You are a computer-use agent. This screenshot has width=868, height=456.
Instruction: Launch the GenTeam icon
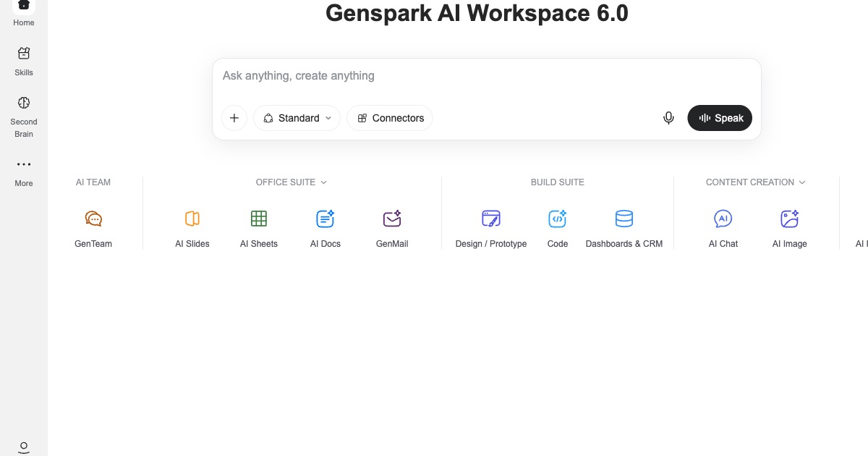pos(93,219)
